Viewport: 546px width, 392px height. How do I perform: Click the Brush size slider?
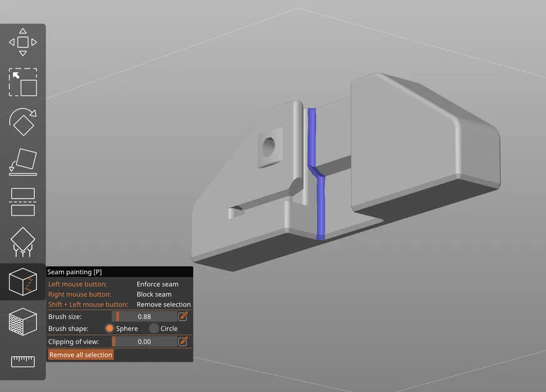click(144, 317)
